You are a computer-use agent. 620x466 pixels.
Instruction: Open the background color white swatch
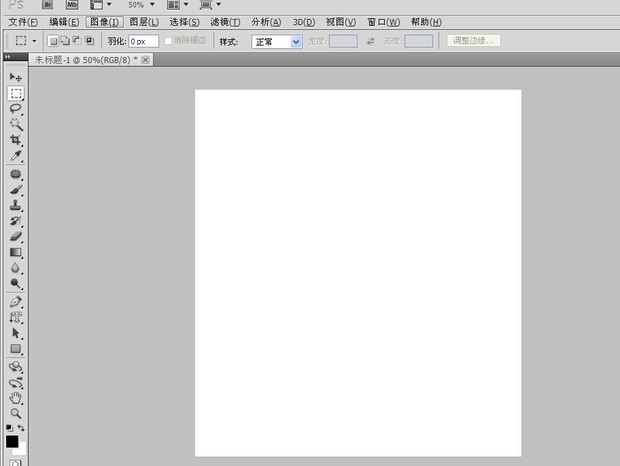22,449
